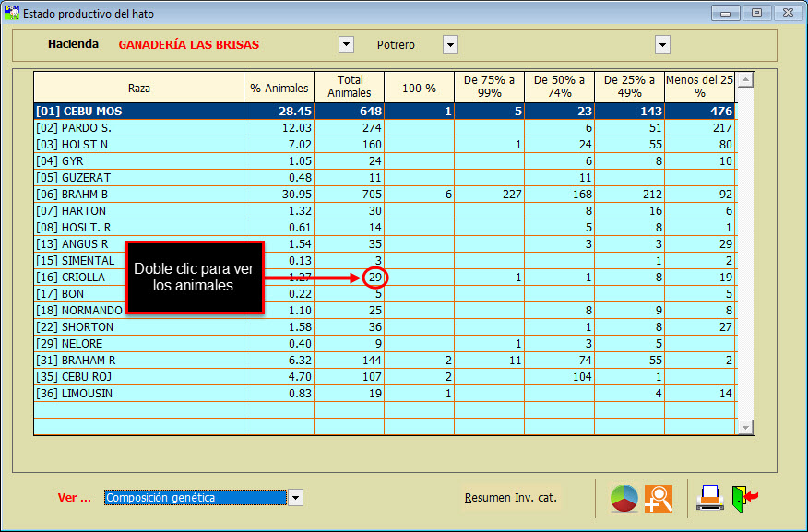Image resolution: width=808 pixels, height=532 pixels.
Task: Select the [06] BRAHM B row
Action: (x=138, y=195)
